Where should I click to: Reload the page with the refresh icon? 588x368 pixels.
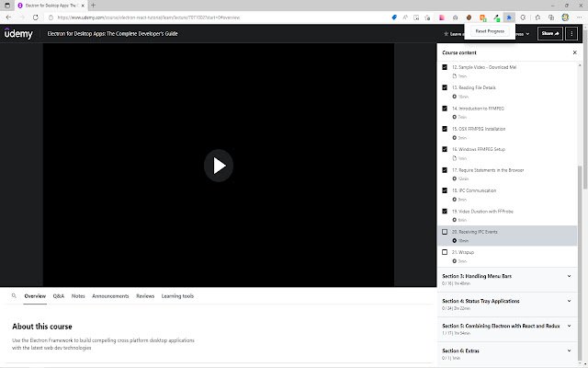pos(36,17)
